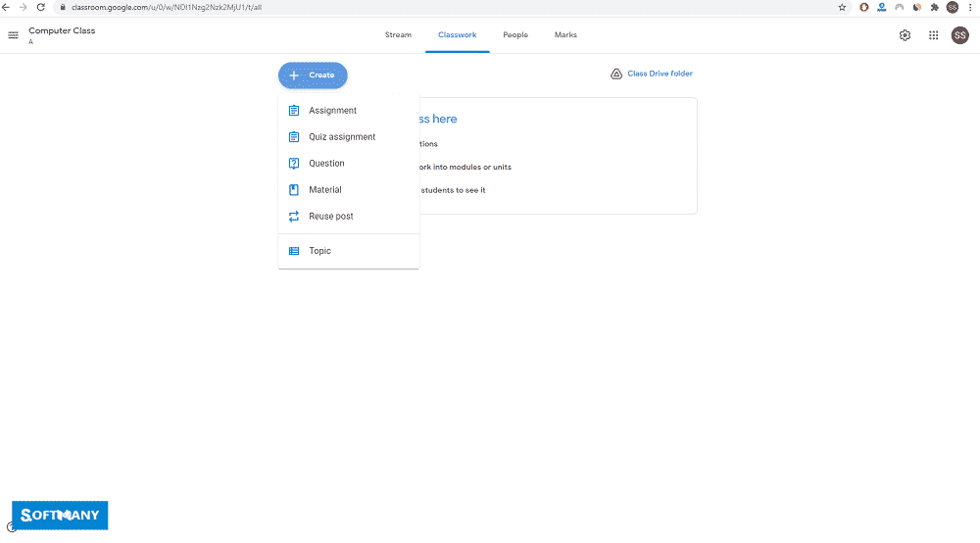Choose Quiz assignment option
The width and height of the screenshot is (980, 543).
[x=342, y=137]
